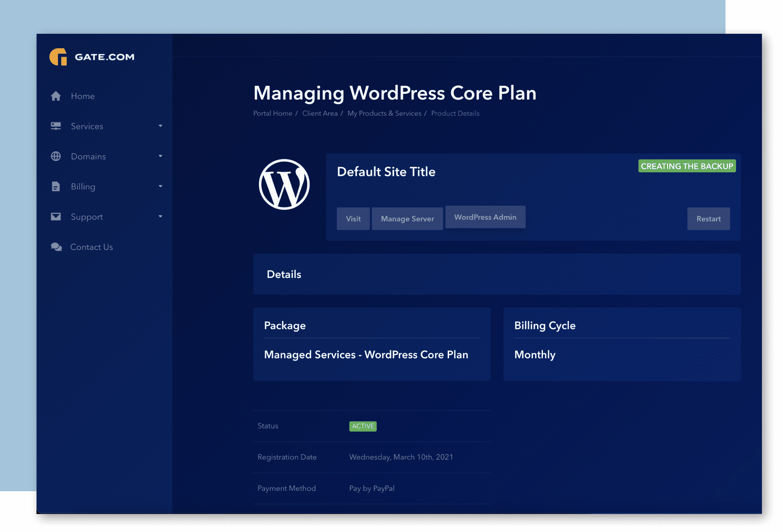Expand the Billing dropdown arrow
The width and height of the screenshot is (783, 532).
coord(160,187)
